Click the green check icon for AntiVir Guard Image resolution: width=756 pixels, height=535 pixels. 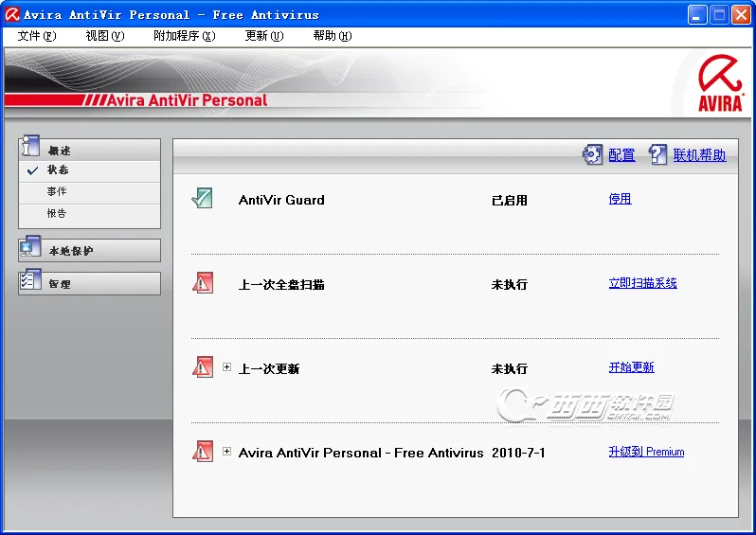coord(202,199)
